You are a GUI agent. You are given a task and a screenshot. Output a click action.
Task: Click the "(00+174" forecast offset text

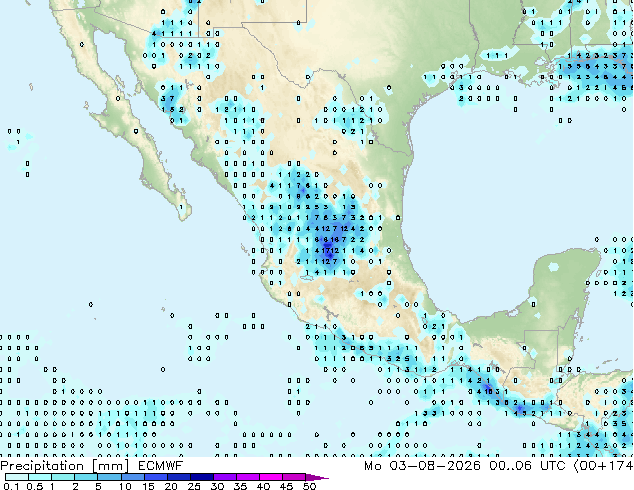click(x=603, y=466)
